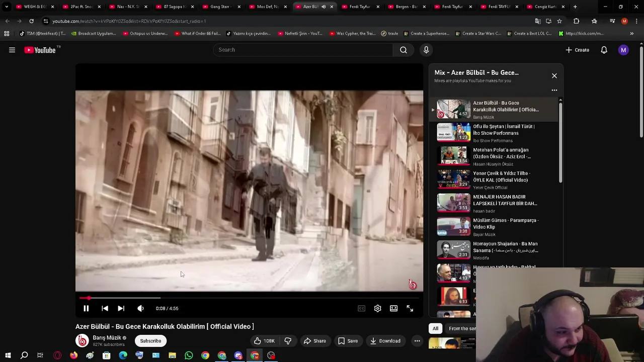
Task: Click the Create button
Action: coord(577,50)
